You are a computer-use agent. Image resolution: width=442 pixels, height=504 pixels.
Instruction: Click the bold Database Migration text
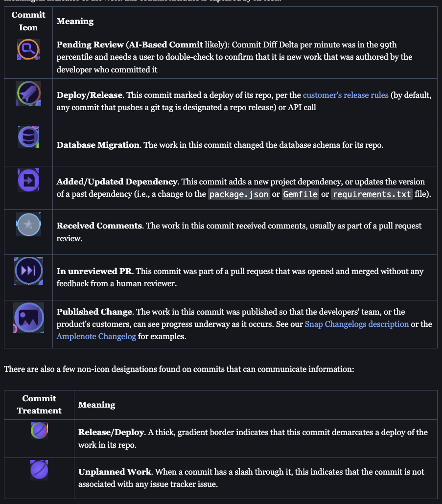point(98,145)
